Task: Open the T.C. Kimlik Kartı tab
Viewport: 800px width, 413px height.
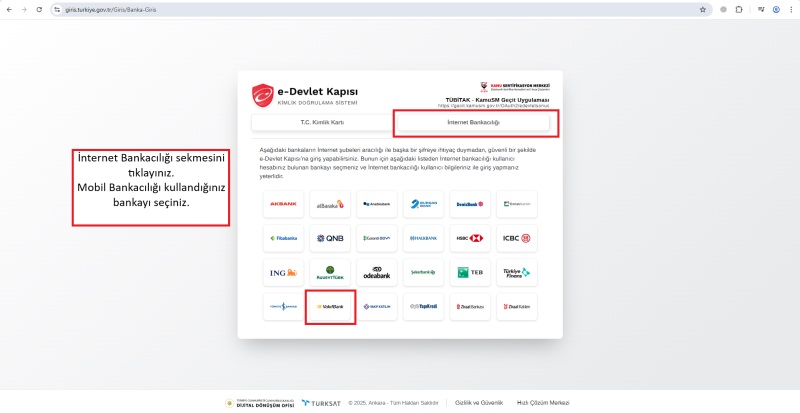Action: click(320, 123)
